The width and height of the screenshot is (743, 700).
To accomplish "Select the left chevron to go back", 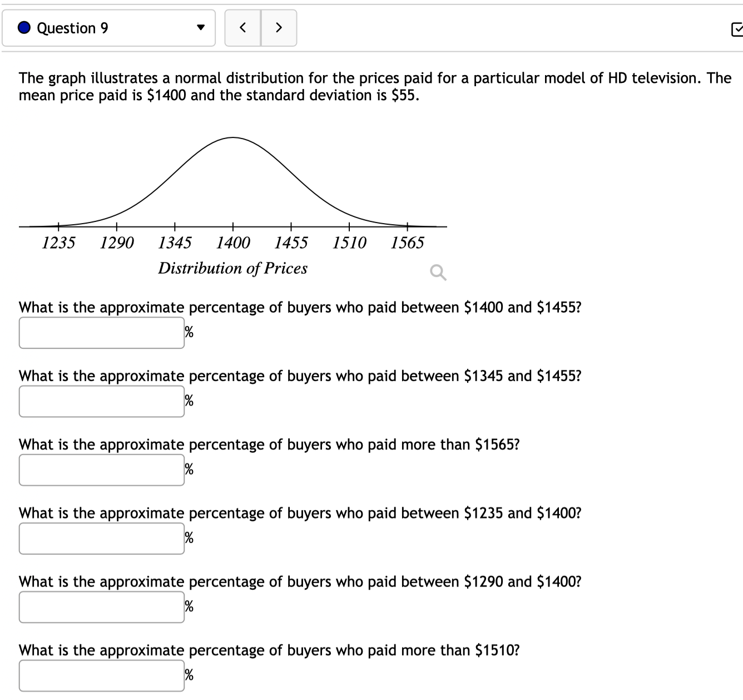I will (x=242, y=27).
